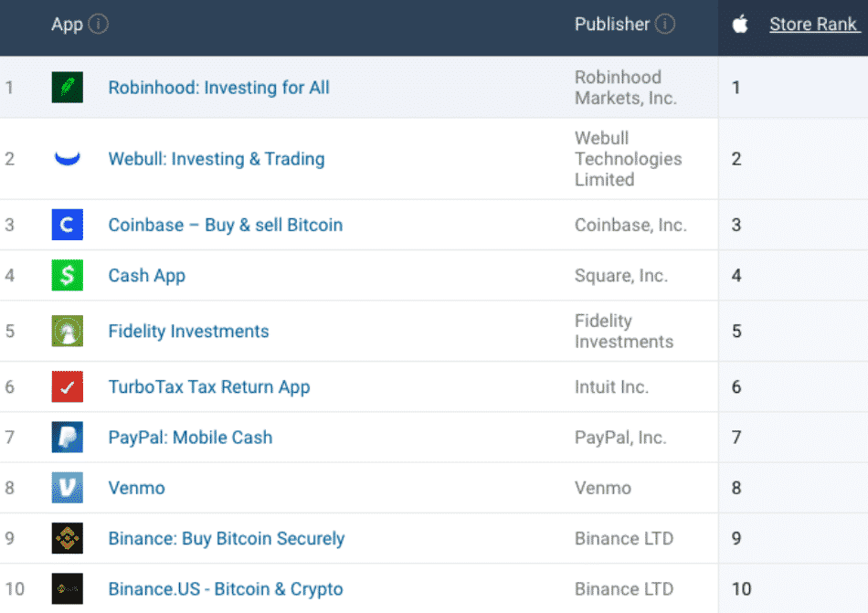Open Binance: Buy Bitcoin Securely link
Viewport: 868px width, 613px height.
pyautogui.click(x=226, y=539)
